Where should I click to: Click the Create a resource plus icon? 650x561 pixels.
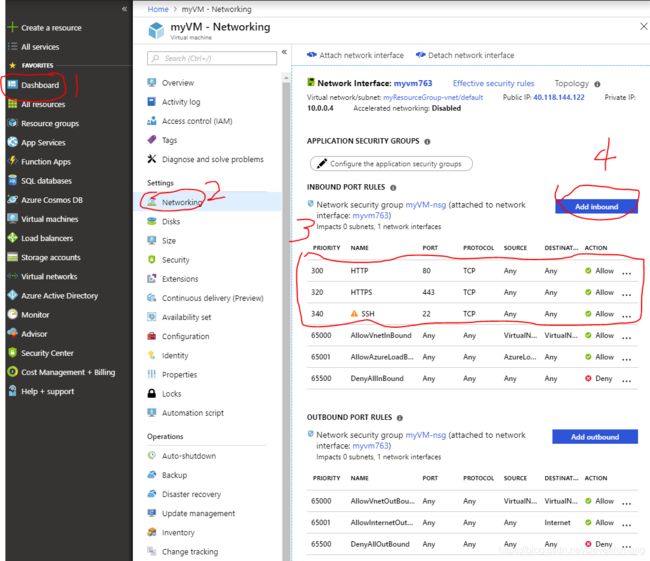click(x=12, y=27)
